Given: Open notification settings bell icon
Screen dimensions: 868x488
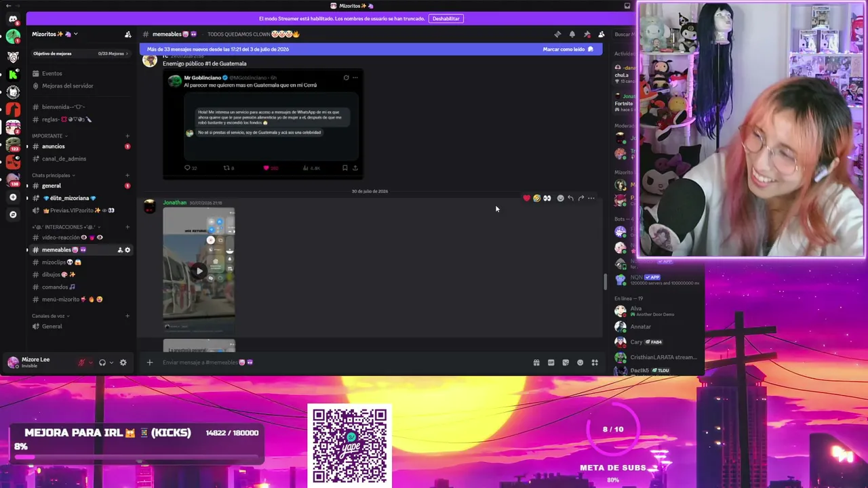Looking at the screenshot, I should tap(572, 34).
